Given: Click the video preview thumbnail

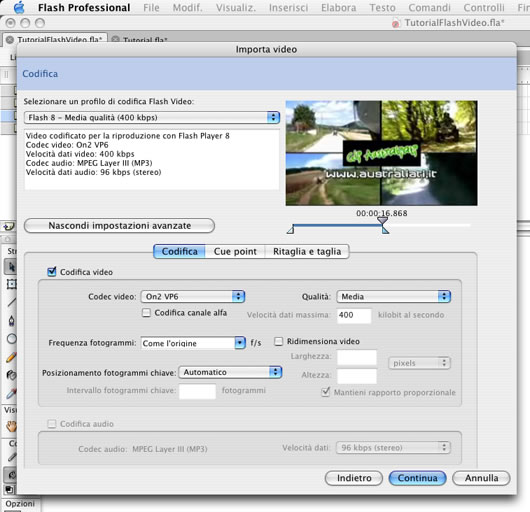Looking at the screenshot, I should pyautogui.click(x=381, y=153).
